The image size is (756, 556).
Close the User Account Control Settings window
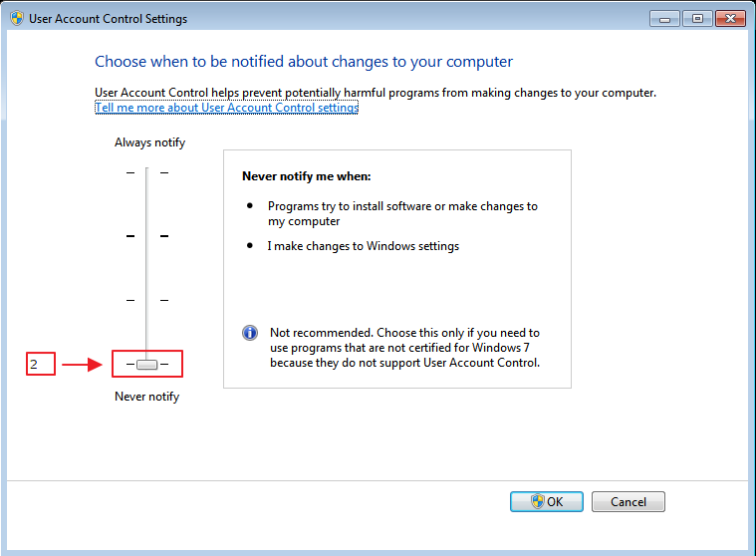point(730,19)
